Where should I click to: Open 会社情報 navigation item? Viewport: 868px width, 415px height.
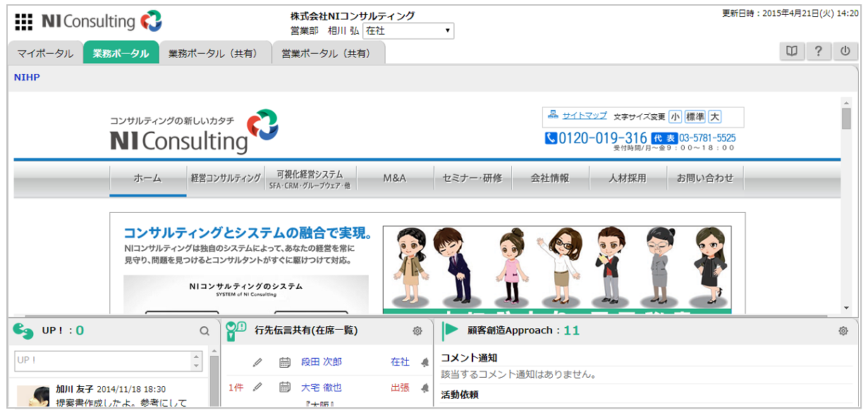[550, 178]
